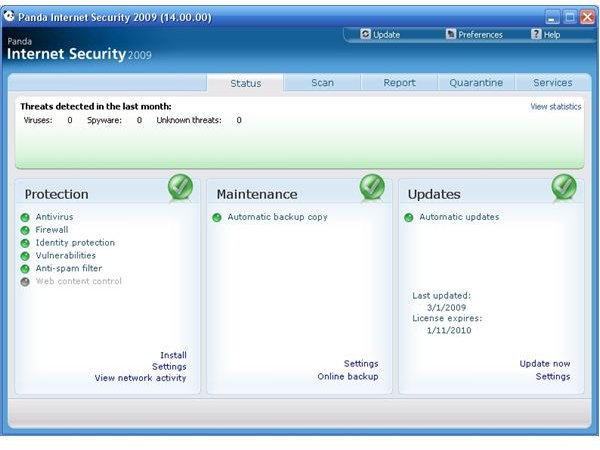600x450 pixels.
Task: Click the Panda logo icon in title bar
Action: pos(9,16)
